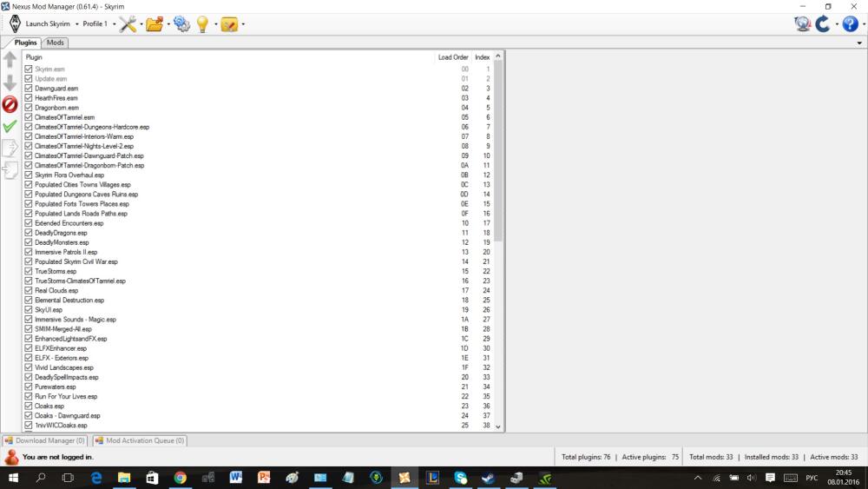868x489 pixels.
Task: Enable all plugins with green checkmark
Action: [10, 126]
